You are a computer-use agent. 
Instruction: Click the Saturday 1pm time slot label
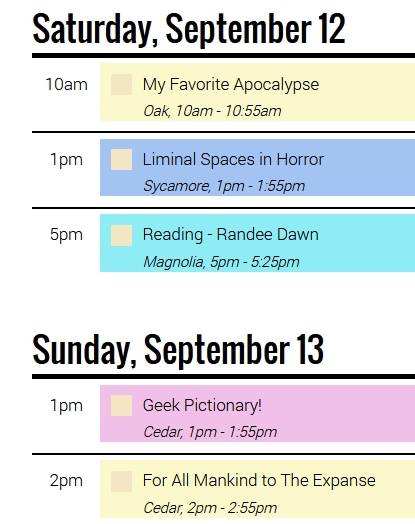(x=66, y=160)
